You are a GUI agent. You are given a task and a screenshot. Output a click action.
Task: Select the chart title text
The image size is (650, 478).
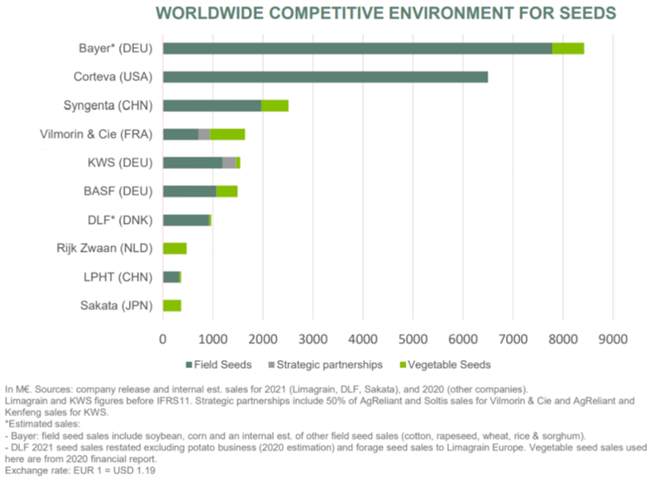tap(384, 13)
